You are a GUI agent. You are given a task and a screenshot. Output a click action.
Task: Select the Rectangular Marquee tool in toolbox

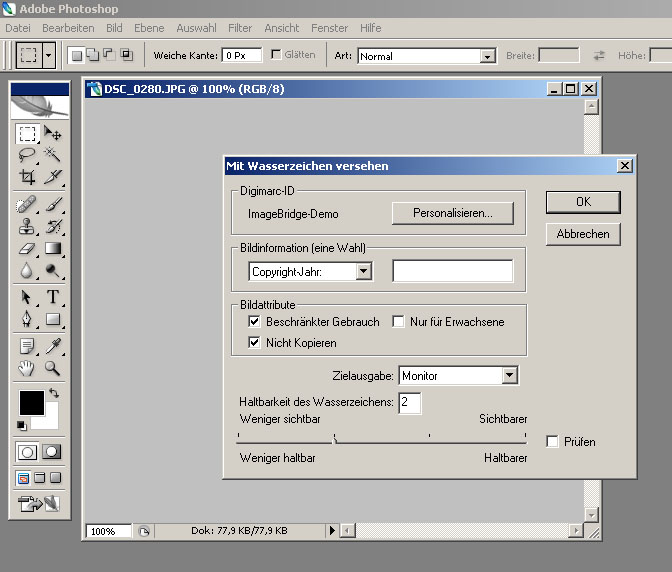tap(27, 134)
